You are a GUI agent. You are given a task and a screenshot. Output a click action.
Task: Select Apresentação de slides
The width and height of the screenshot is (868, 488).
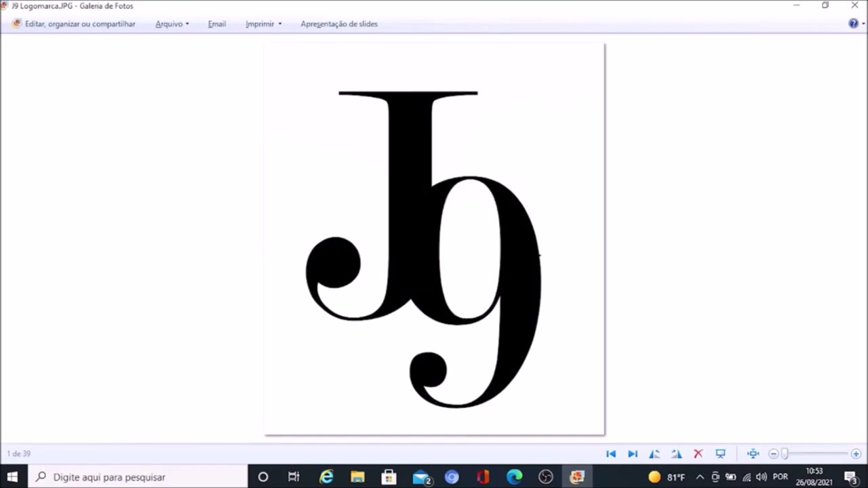(x=339, y=24)
